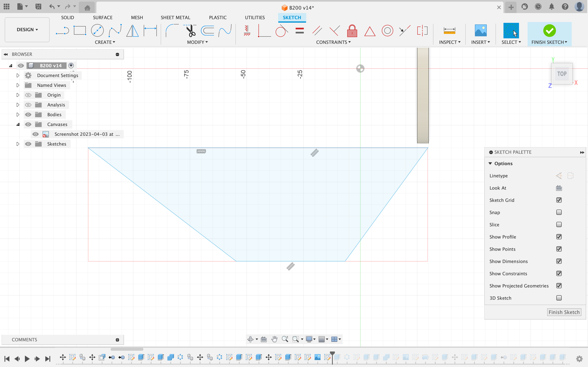Activate the Trim tool with scissors icon
The height and width of the screenshot is (367, 588).
tap(190, 30)
